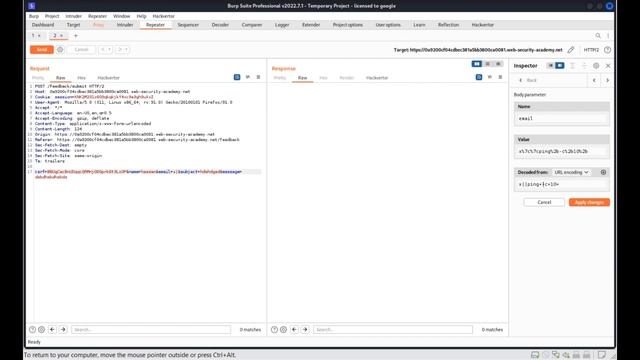The height and width of the screenshot is (360, 640).
Task: Switch to Repeater tab 1
Action: pyautogui.click(x=33, y=36)
